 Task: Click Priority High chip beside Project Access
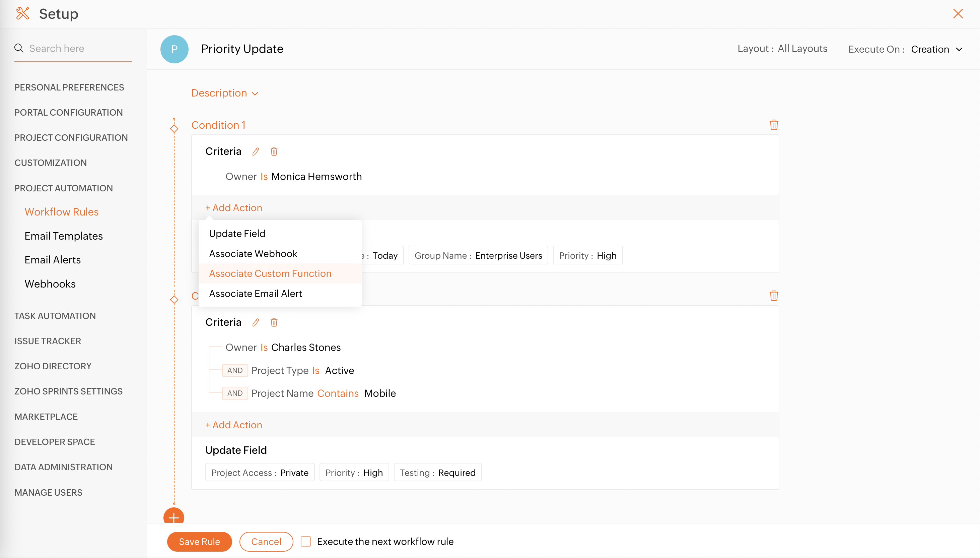[354, 472]
